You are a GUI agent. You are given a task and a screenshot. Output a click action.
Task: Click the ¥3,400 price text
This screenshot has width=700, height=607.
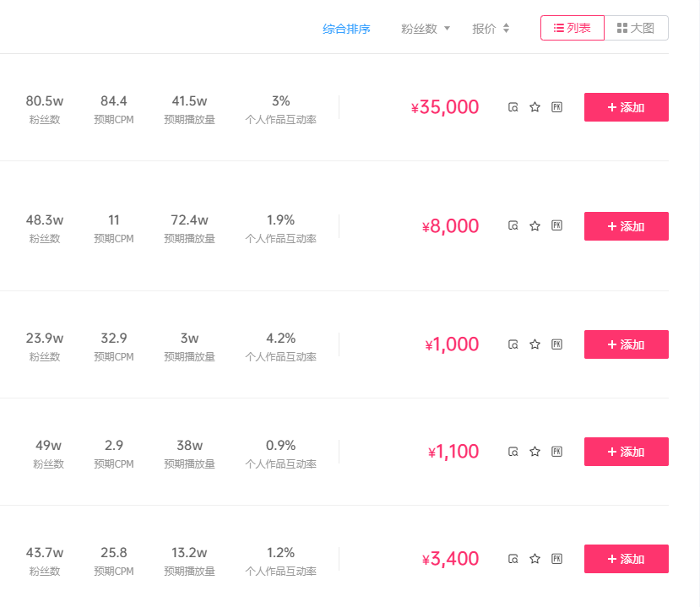pos(450,559)
